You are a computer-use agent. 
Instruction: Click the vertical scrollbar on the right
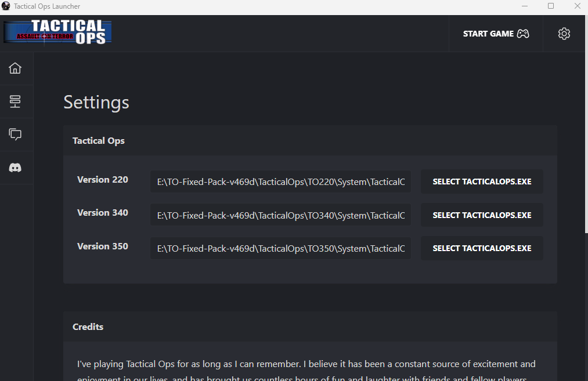(585, 145)
